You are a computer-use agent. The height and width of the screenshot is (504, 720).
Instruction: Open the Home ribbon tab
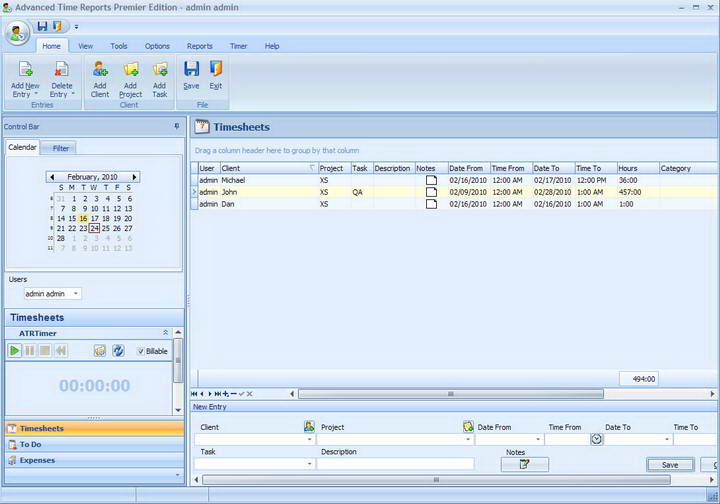(51, 46)
